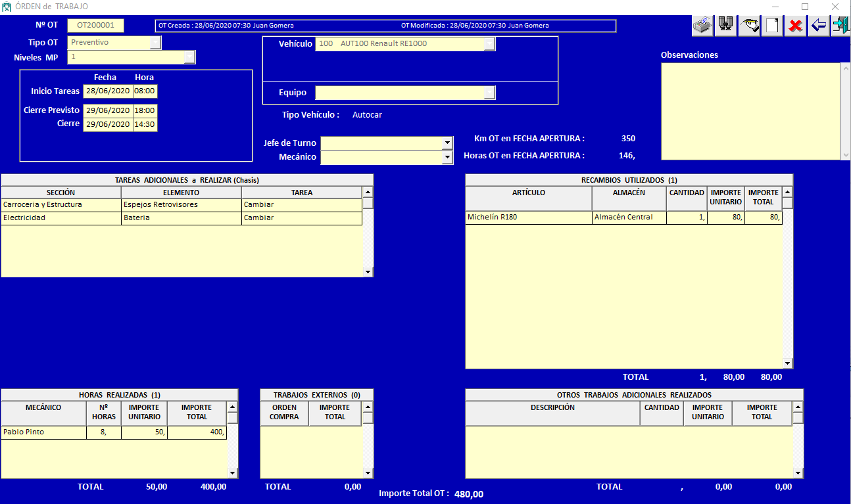Click the Nº OT field OT200001
The image size is (851, 504).
(x=95, y=26)
